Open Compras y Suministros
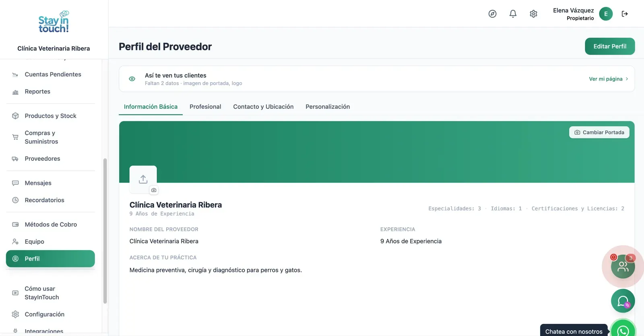Viewport: 644px width, 336px height. pyautogui.click(x=51, y=137)
